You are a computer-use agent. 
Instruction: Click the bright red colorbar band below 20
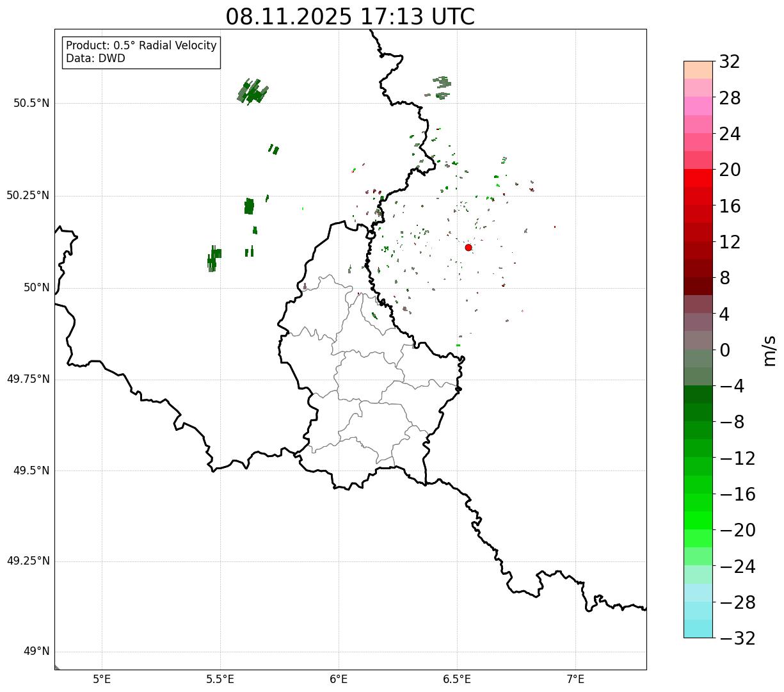(x=698, y=178)
